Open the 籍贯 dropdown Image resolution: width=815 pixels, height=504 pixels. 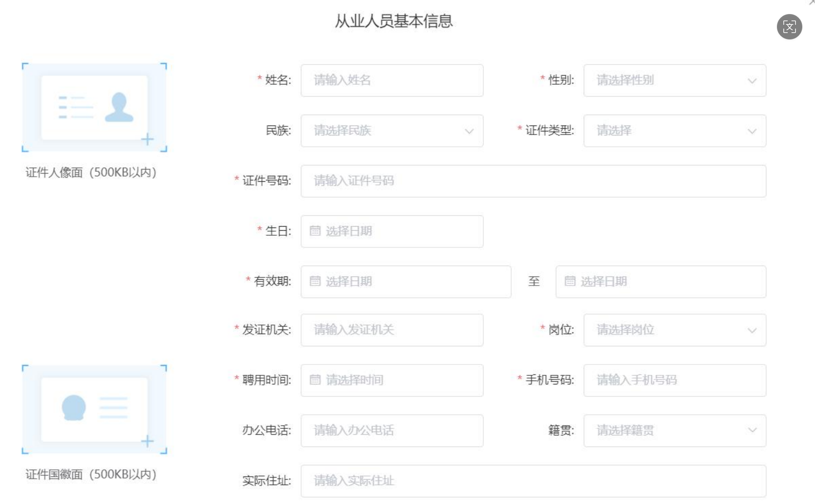[674, 431]
